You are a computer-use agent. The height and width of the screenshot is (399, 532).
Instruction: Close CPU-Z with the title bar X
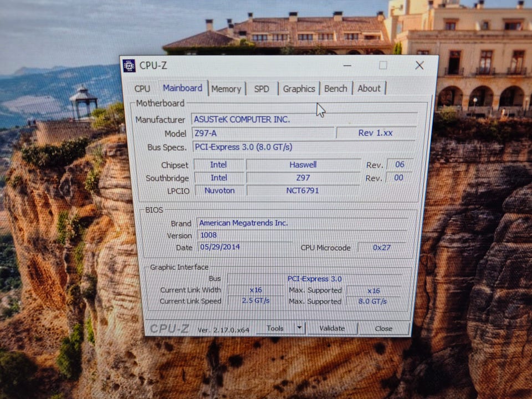(420, 65)
